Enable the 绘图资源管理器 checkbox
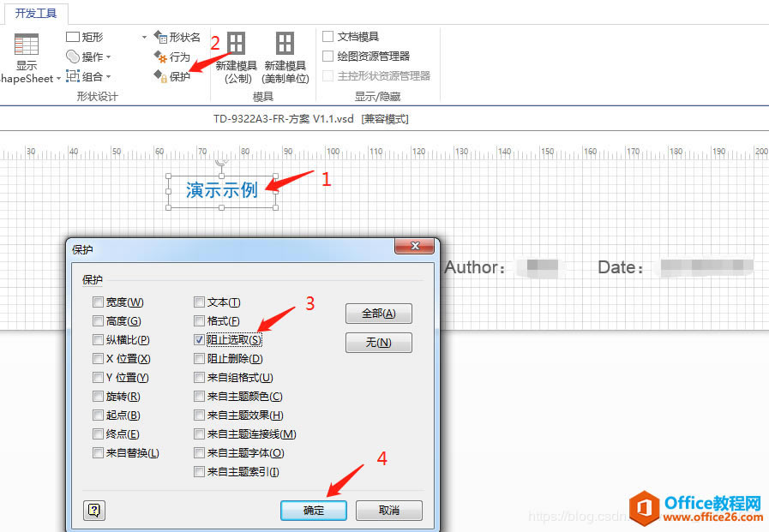 tap(328, 57)
